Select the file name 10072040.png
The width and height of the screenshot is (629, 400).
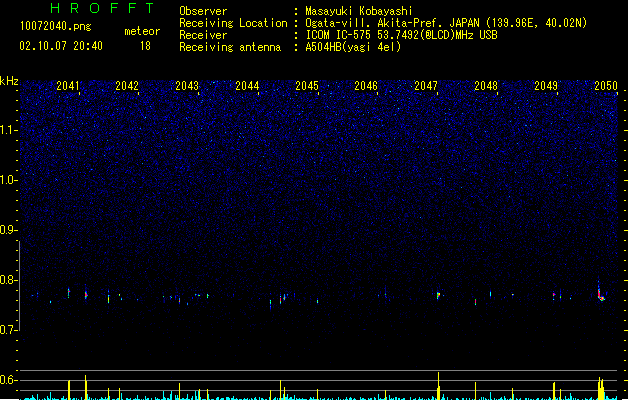coord(56,27)
